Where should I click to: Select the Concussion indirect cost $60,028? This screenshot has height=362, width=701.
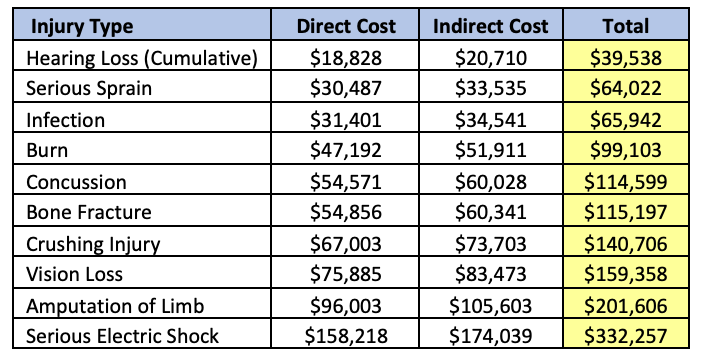(491, 179)
